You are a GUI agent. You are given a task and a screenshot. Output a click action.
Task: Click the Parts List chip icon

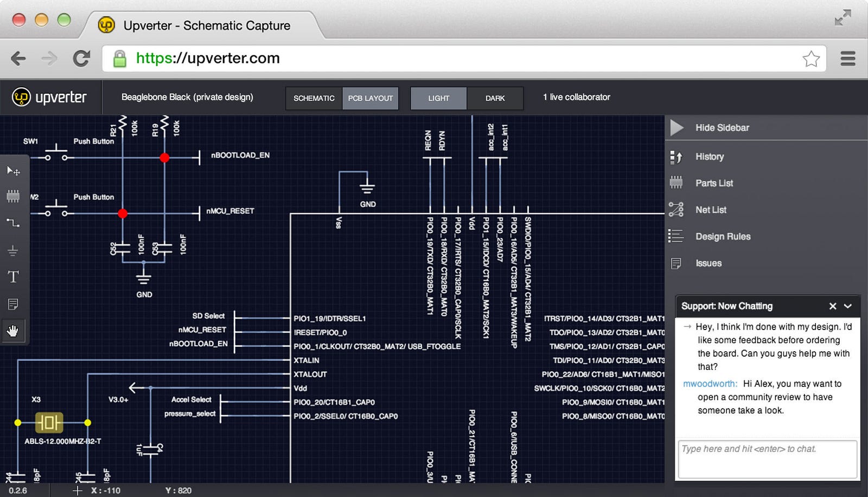coord(676,183)
